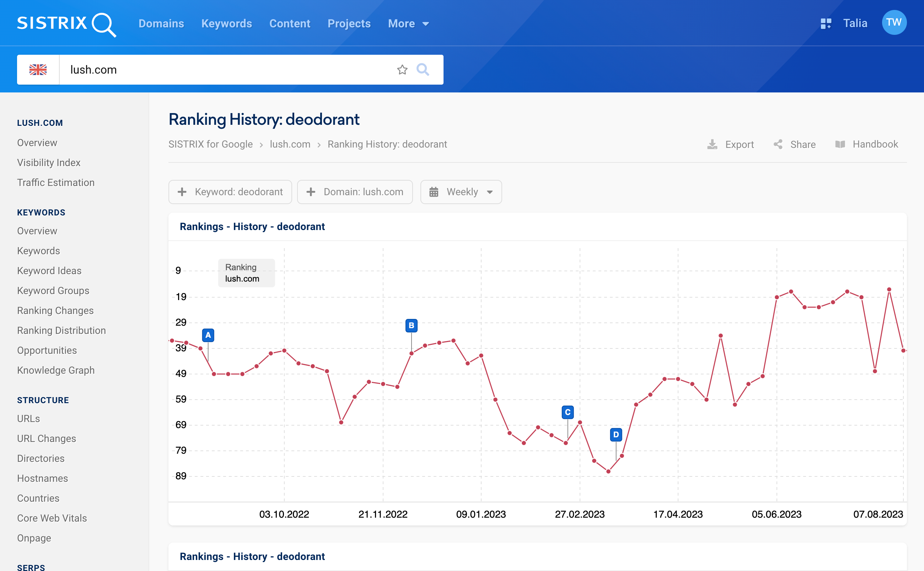Open the More menu dropdown arrow
The height and width of the screenshot is (571, 924).
pyautogui.click(x=426, y=24)
